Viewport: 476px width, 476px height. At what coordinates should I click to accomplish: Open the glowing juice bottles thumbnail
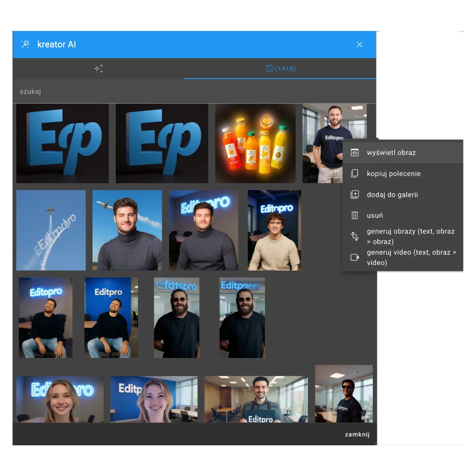click(255, 143)
